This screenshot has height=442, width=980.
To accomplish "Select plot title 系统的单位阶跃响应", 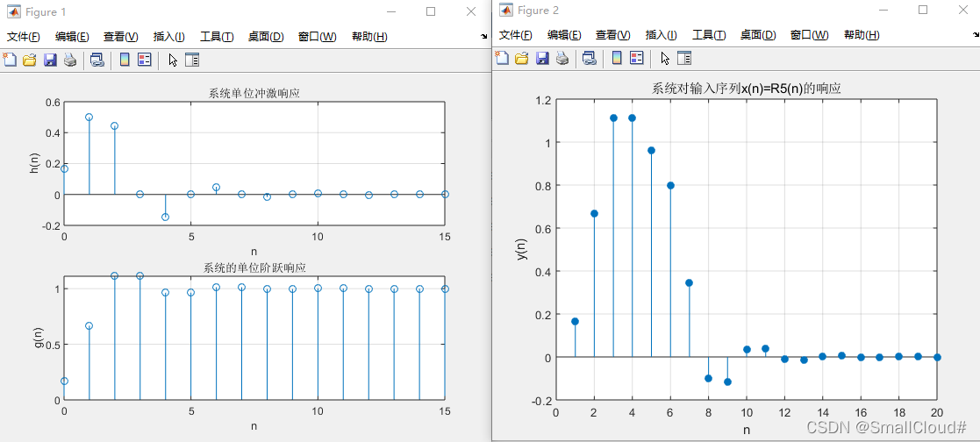I will (255, 267).
